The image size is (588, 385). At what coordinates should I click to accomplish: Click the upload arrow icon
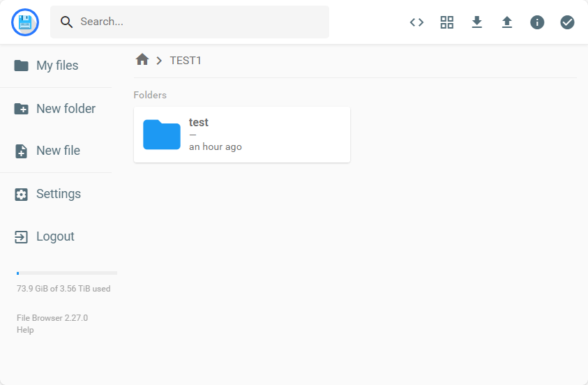507,22
